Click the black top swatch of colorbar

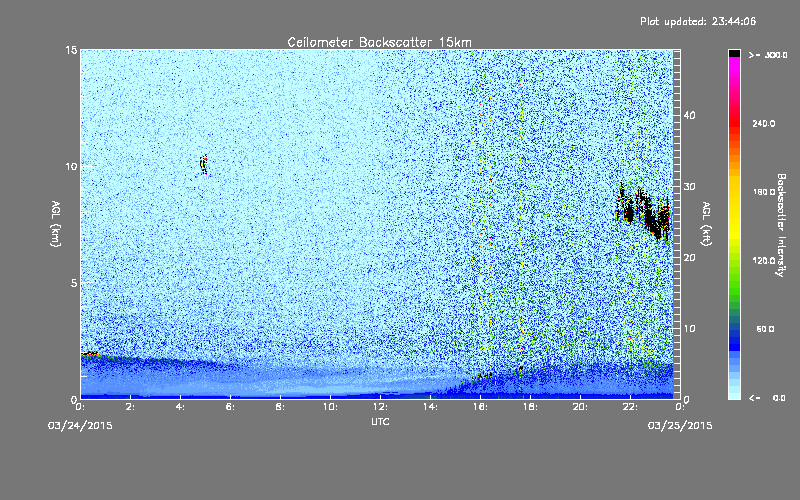coord(734,53)
